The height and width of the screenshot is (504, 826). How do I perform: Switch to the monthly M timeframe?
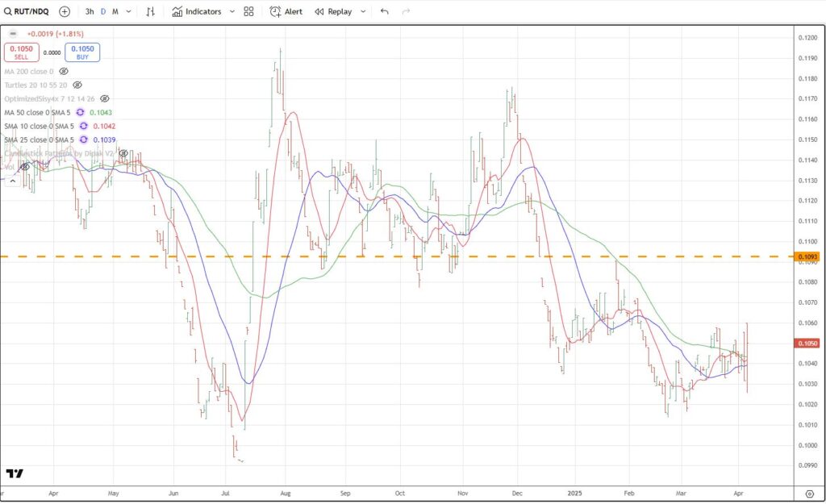point(115,12)
